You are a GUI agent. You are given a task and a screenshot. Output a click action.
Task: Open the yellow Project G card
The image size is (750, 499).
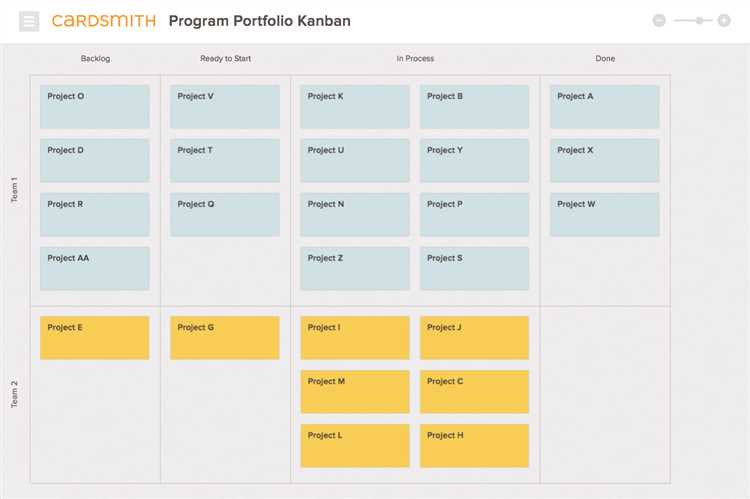tap(225, 338)
